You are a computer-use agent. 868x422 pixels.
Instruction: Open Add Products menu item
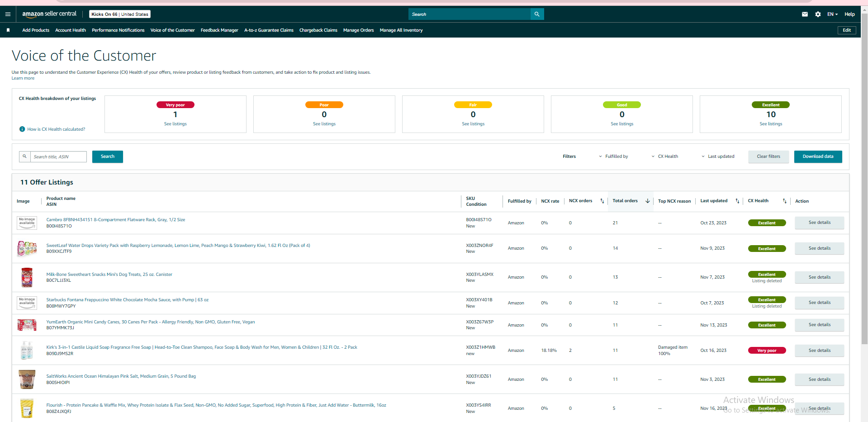point(36,30)
